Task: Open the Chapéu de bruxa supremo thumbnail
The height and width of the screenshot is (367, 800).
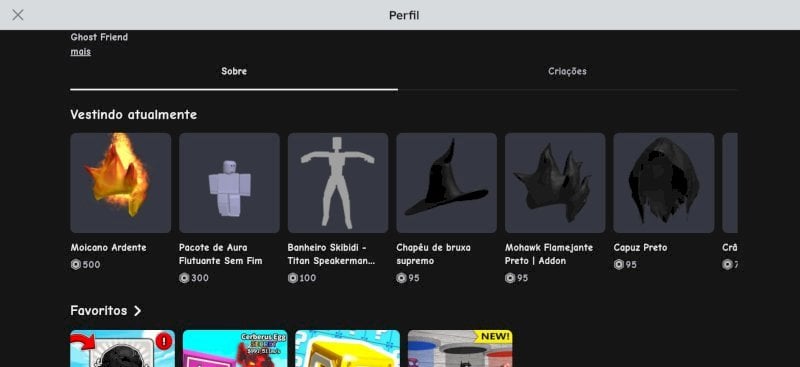Action: click(x=446, y=183)
